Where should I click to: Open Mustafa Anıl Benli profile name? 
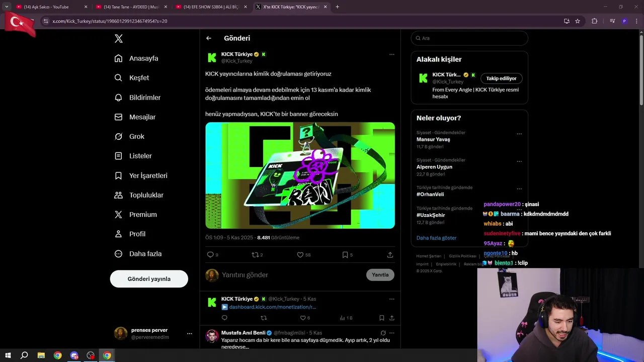(243, 333)
